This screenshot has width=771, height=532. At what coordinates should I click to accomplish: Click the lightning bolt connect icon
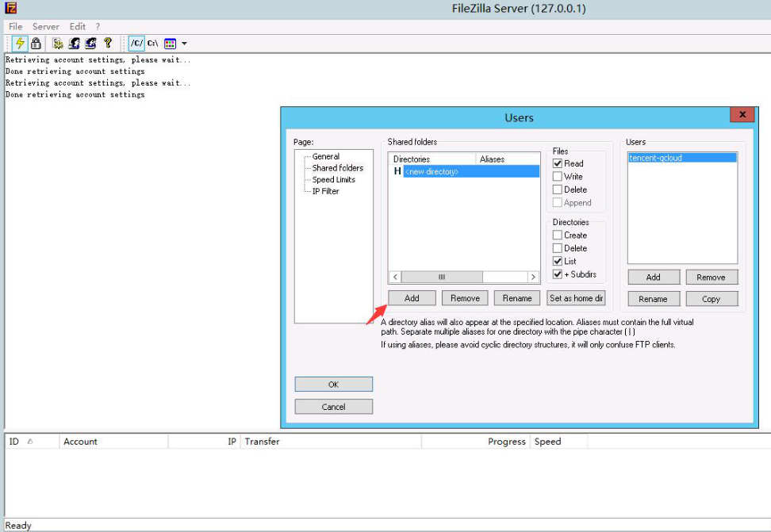click(x=20, y=44)
